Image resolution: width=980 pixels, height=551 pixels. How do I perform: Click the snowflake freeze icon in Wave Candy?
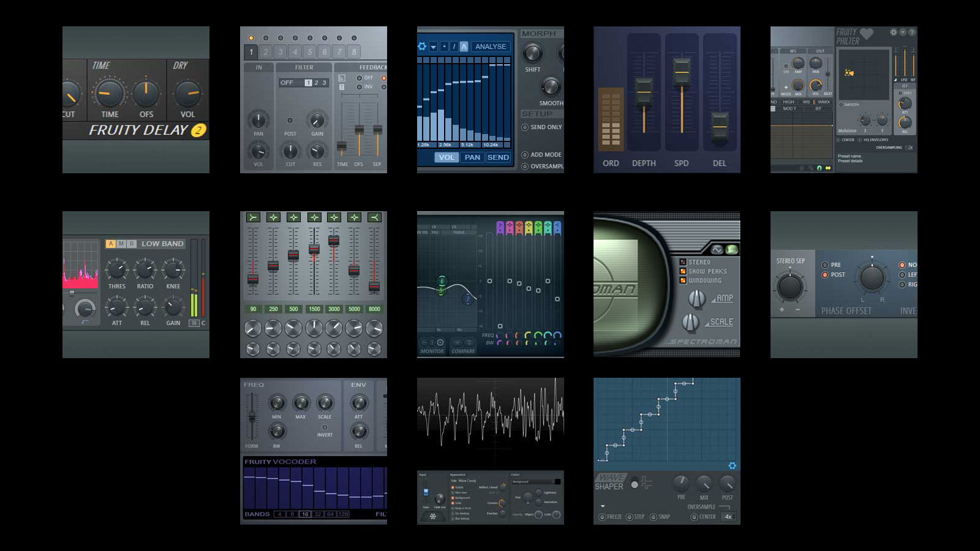coord(432,516)
